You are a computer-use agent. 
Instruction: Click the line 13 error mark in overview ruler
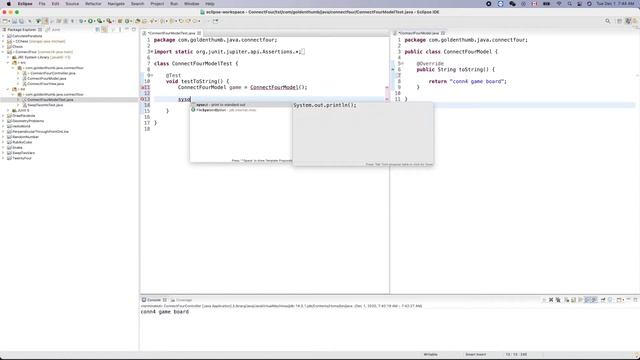[x=387, y=99]
